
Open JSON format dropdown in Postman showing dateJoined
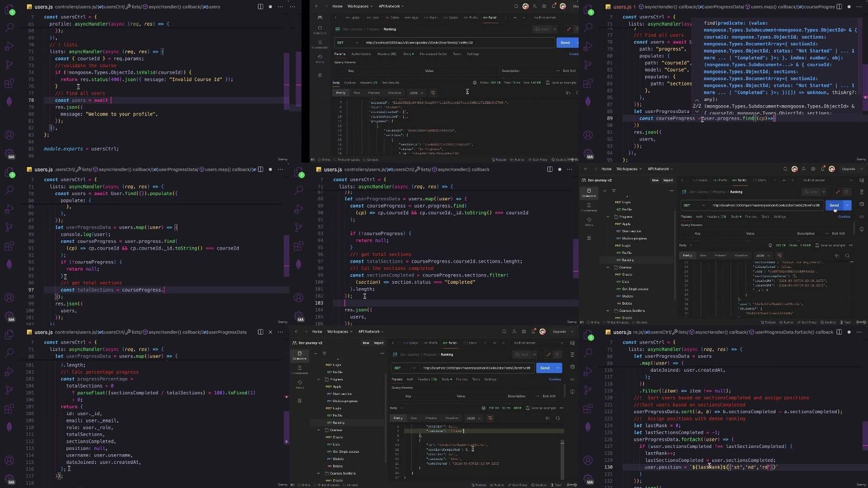[x=474, y=418]
